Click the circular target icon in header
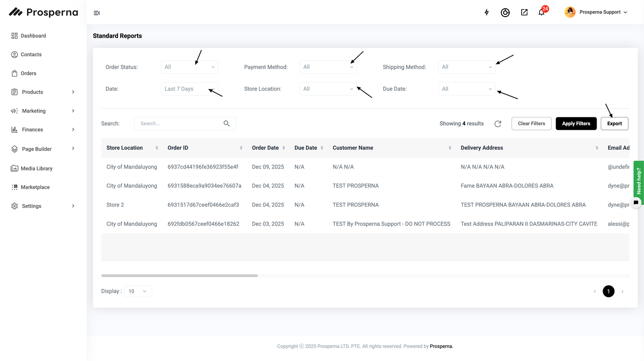The height and width of the screenshot is (361, 644). click(x=505, y=12)
